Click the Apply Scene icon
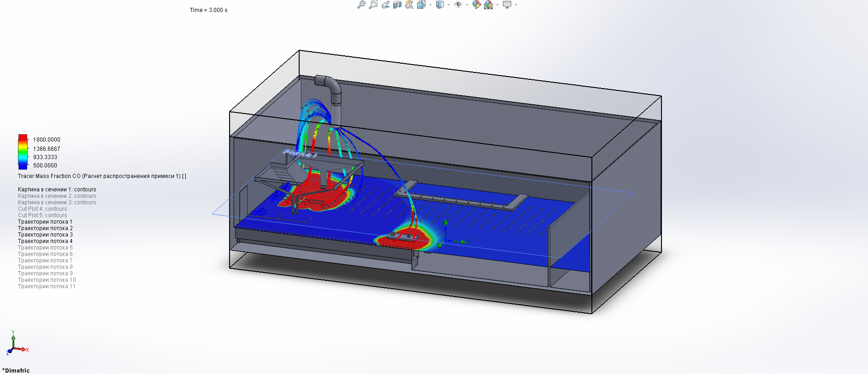 tap(489, 5)
